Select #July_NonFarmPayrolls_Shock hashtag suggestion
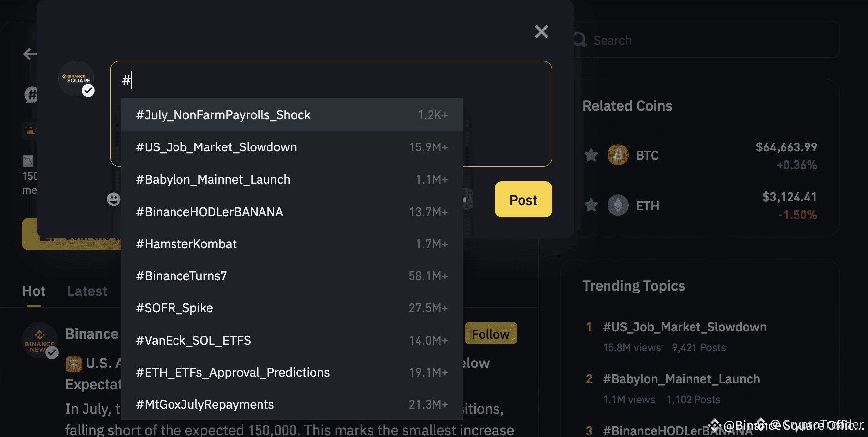 (x=292, y=115)
